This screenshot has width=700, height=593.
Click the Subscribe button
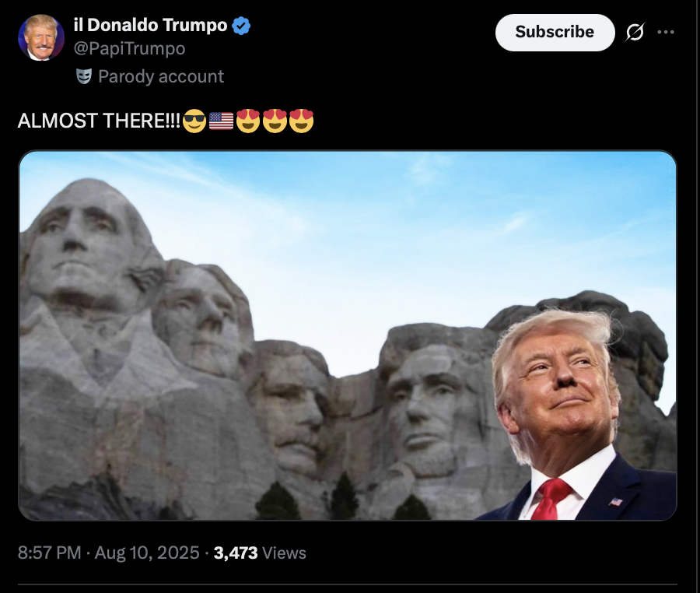555,32
